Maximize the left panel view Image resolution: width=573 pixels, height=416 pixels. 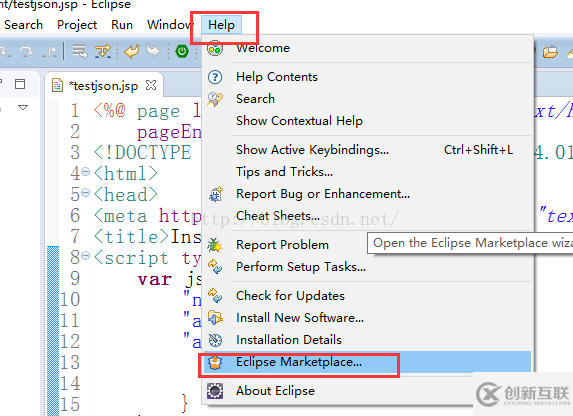tap(20, 84)
